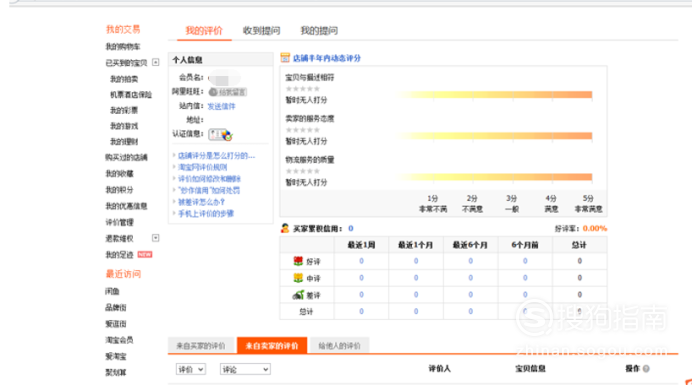Switch to the 我的提问 tab
692x385 pixels.
(319, 30)
